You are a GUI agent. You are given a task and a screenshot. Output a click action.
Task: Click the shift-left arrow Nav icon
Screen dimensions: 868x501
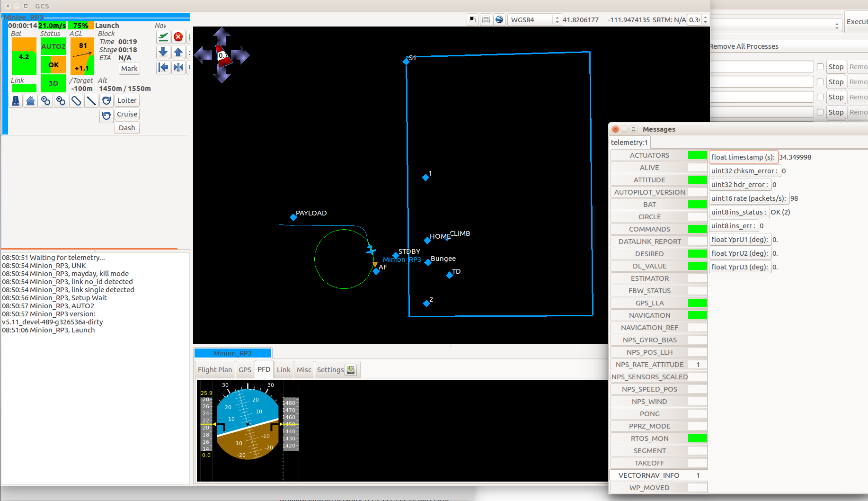163,67
